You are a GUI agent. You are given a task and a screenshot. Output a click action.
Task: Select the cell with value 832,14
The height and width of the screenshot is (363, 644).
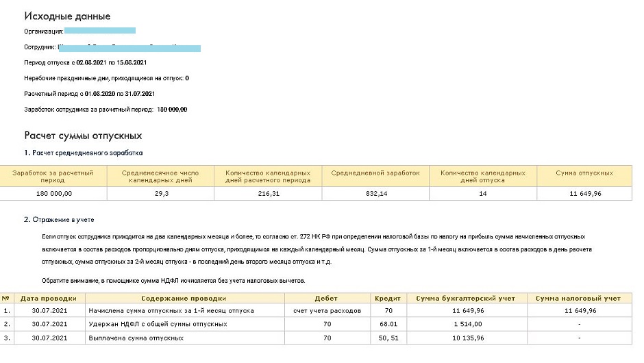[x=375, y=193]
